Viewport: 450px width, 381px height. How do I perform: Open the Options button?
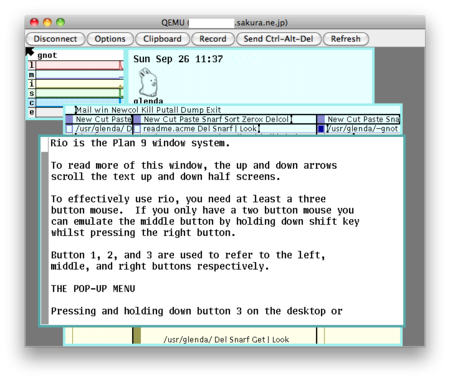point(110,39)
